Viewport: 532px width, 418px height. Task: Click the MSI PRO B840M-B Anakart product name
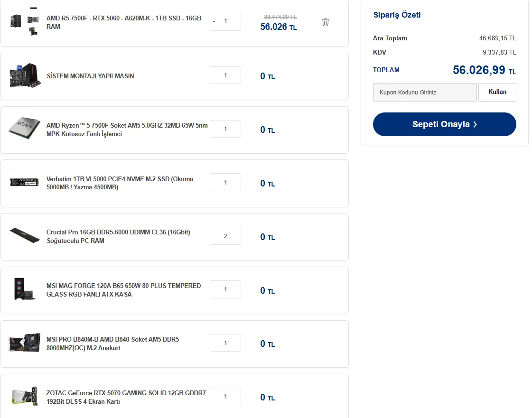click(x=112, y=344)
